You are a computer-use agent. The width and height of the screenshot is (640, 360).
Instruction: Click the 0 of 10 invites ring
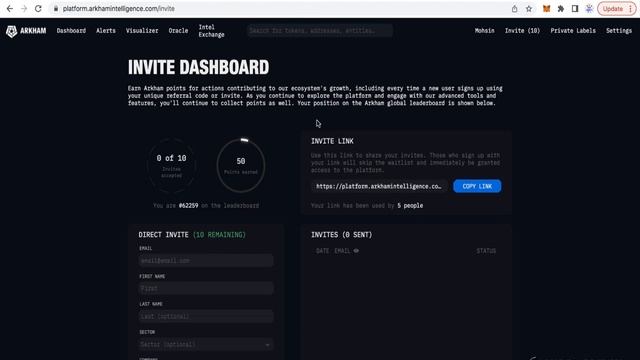pos(171,165)
